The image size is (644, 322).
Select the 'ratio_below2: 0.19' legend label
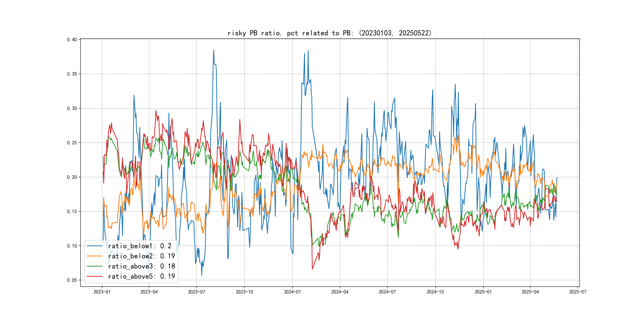click(x=142, y=256)
